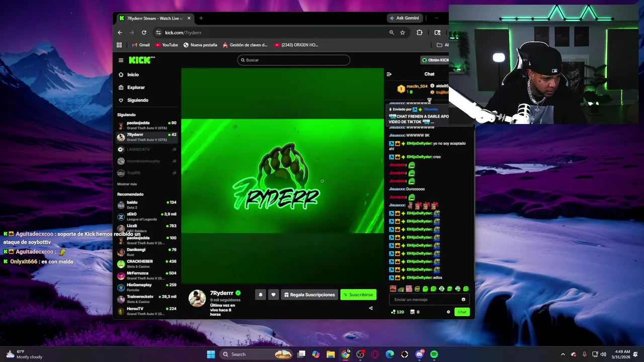Expand list with Mostrar más
The height and width of the screenshot is (362, 644).
(x=127, y=184)
